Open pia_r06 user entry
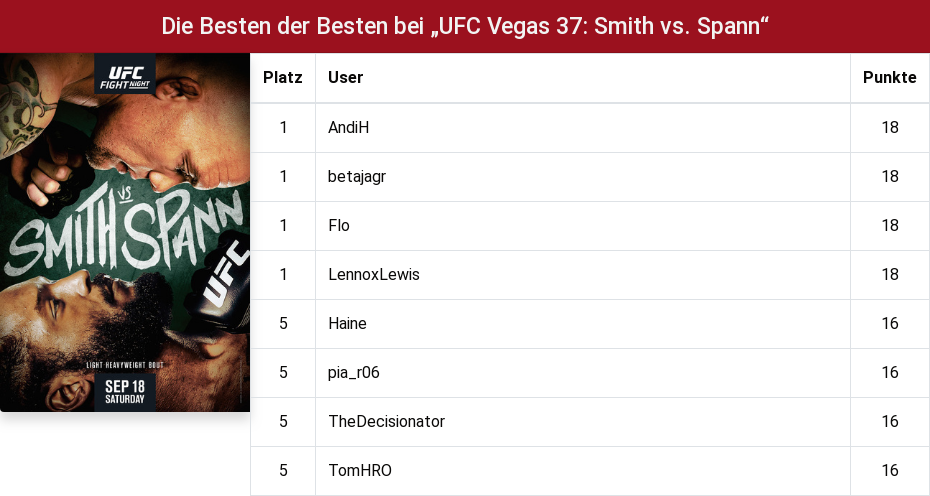930x496 pixels. [353, 373]
